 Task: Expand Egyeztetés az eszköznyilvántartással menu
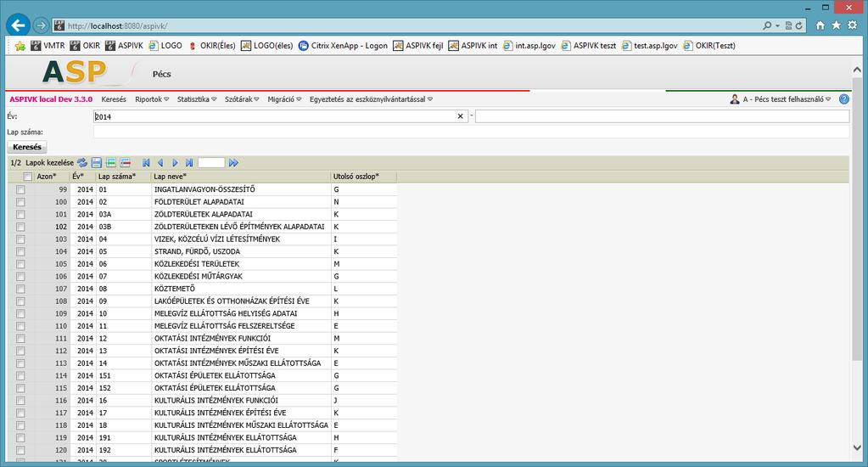[x=371, y=99]
